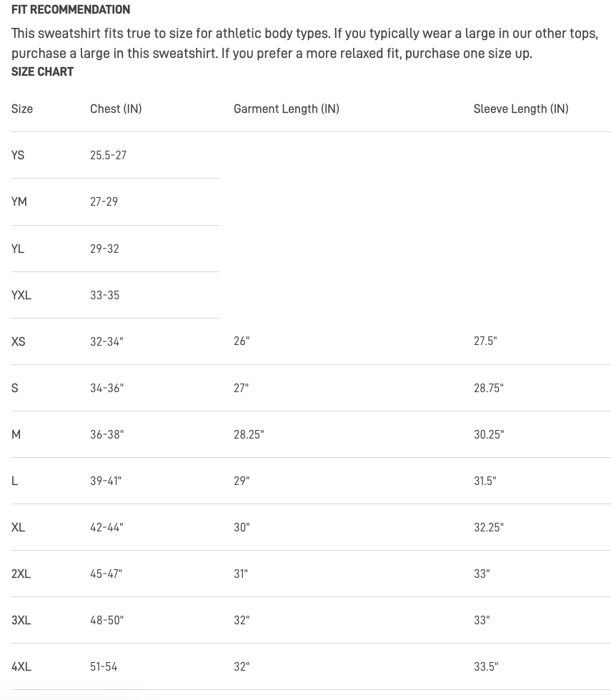Click the S sleeve length 28.75"
The image size is (611, 700).
point(489,388)
